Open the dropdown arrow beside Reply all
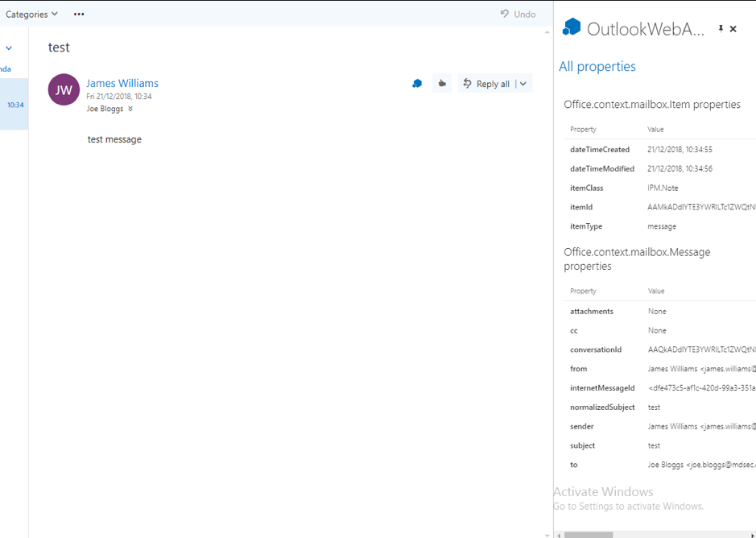This screenshot has height=538, width=756. [x=523, y=84]
